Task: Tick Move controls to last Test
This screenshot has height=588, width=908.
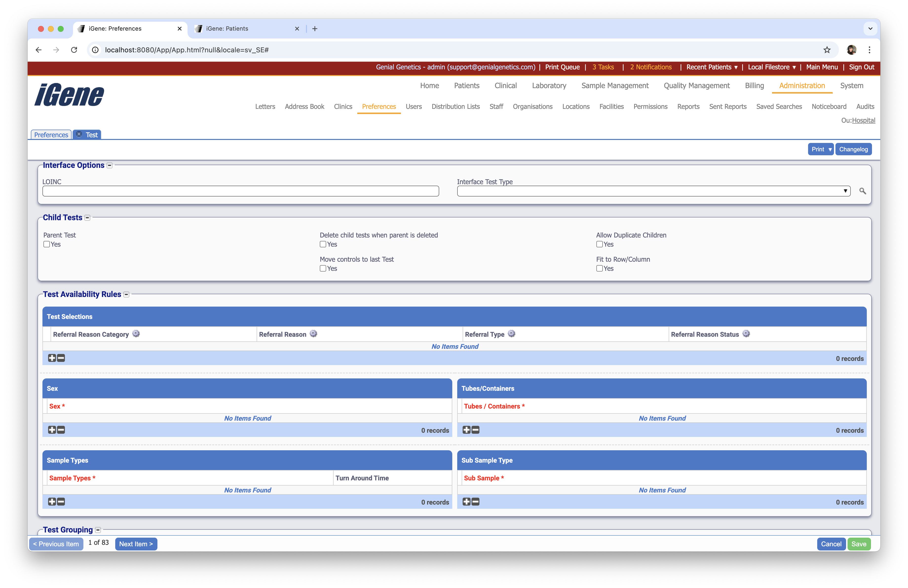Action: [x=323, y=268]
